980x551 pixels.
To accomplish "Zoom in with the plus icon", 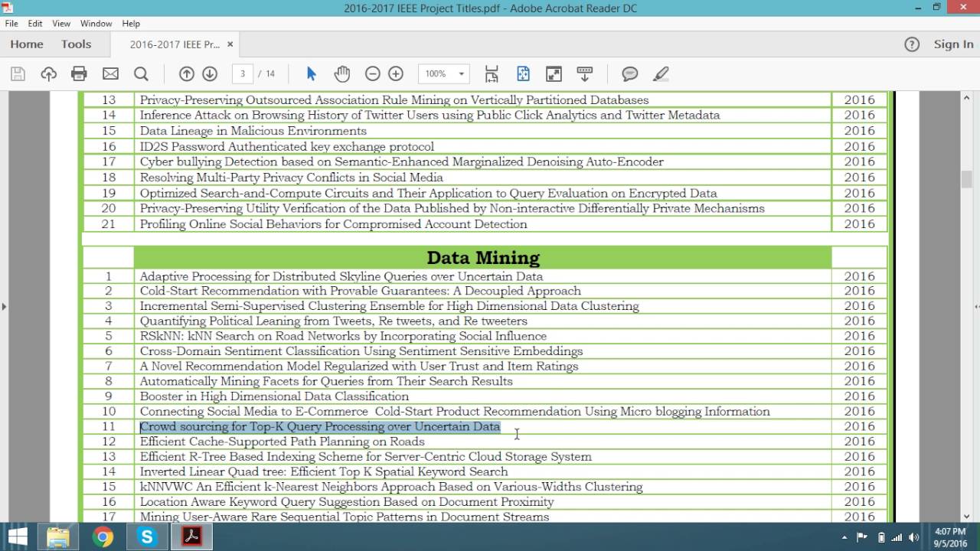I will coord(396,74).
